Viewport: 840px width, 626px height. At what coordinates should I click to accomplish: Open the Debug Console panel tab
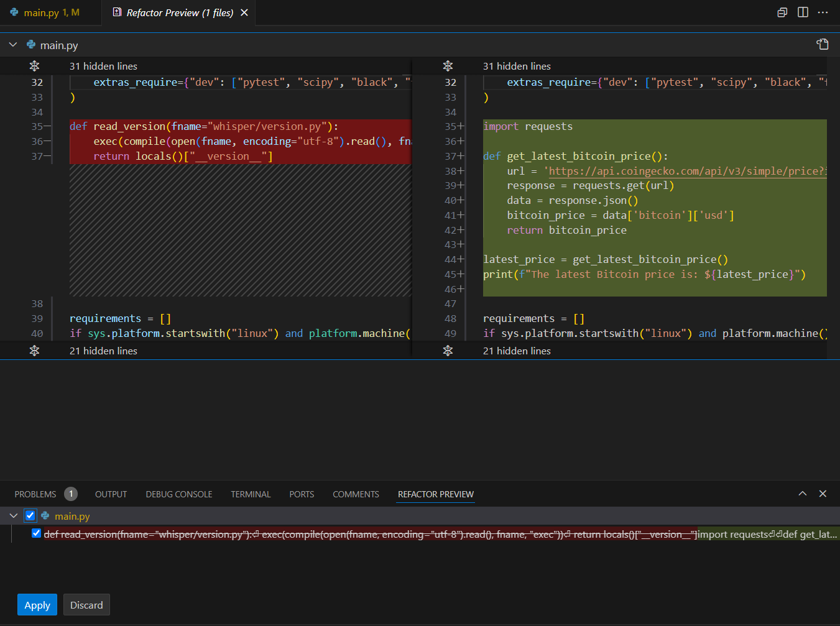179,494
